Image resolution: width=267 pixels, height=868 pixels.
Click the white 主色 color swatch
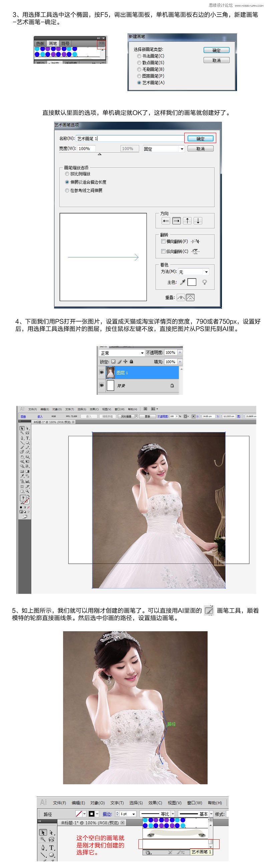pyautogui.click(x=192, y=282)
